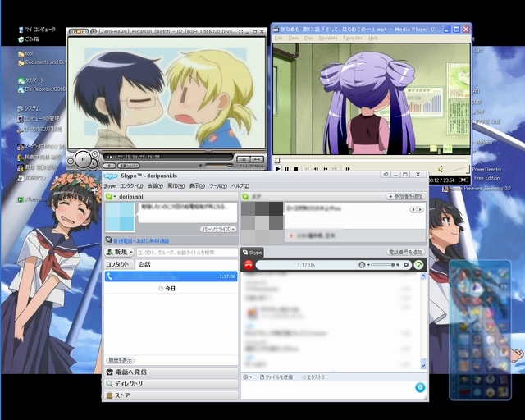Mute audio via speaker icon in Media Player Classic
This screenshot has width=525, height=420.
pyautogui.click(x=441, y=169)
